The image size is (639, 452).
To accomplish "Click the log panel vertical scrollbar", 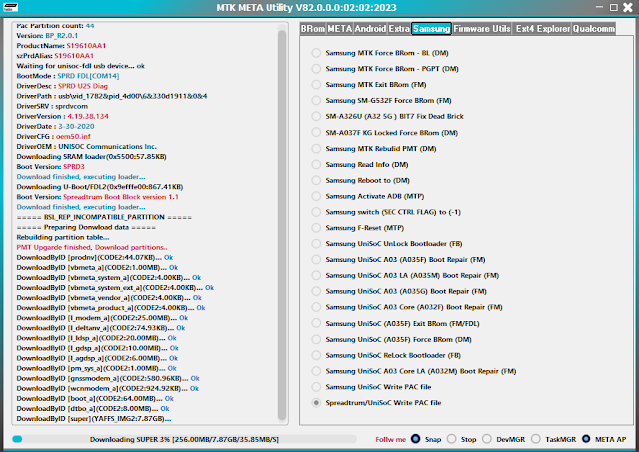I will (x=282, y=224).
